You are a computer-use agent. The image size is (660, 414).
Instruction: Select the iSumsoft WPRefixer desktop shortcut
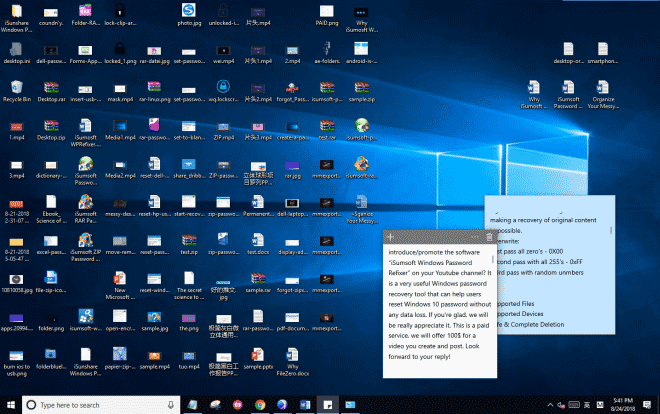coord(85,124)
